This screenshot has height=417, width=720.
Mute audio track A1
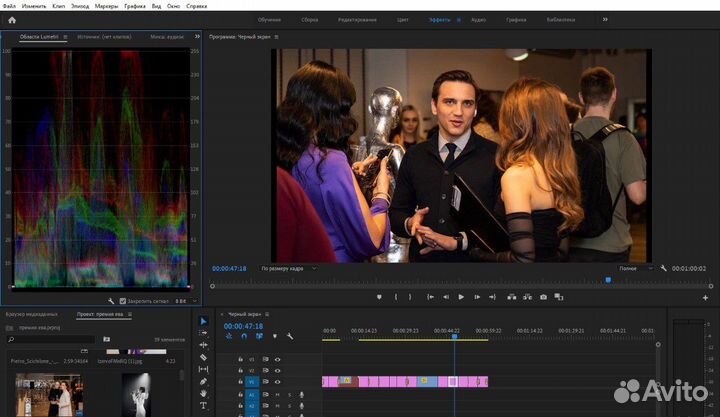(x=278, y=394)
